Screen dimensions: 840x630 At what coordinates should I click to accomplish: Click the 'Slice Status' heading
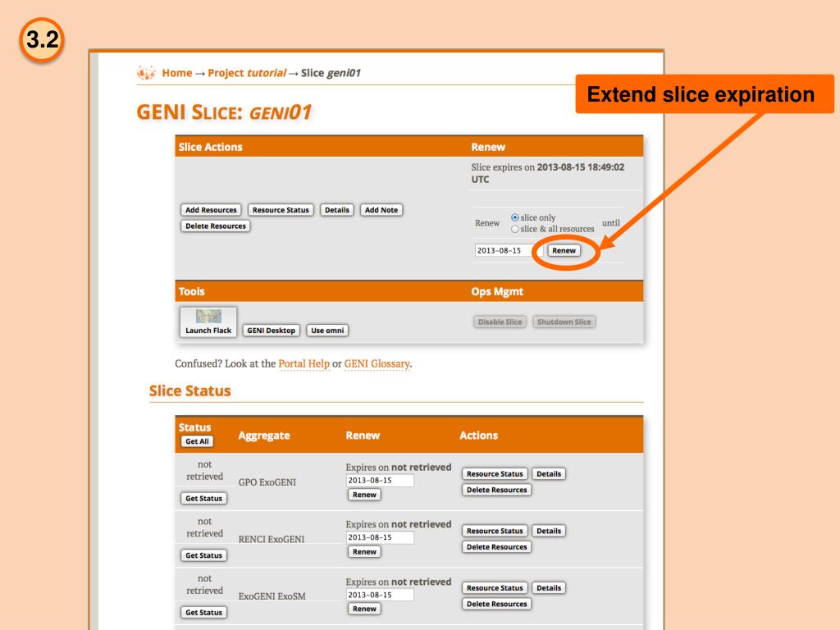(x=189, y=390)
